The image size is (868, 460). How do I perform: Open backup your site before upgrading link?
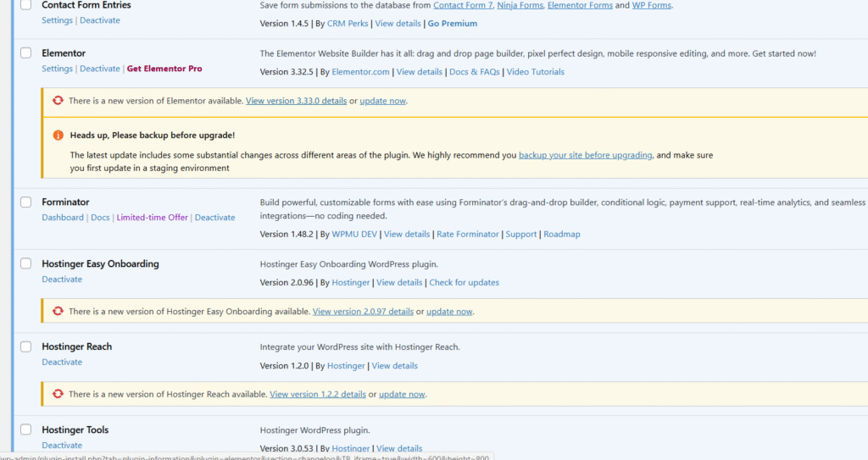(x=585, y=156)
